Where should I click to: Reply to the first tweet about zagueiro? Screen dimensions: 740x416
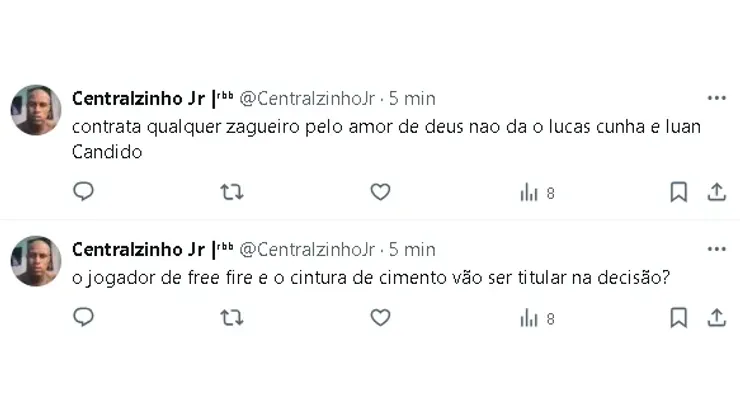84,192
